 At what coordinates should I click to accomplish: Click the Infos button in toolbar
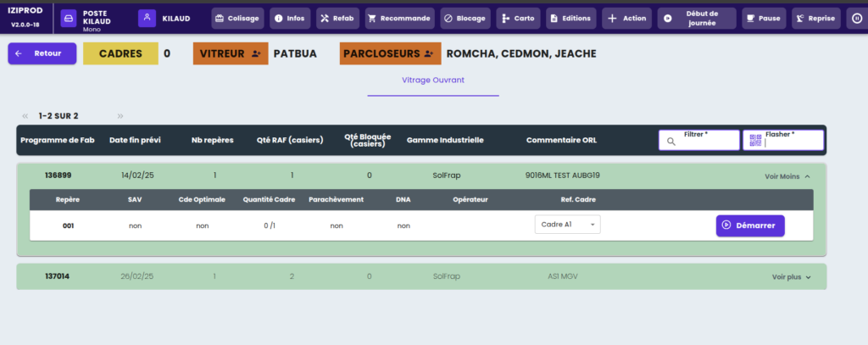tap(290, 18)
